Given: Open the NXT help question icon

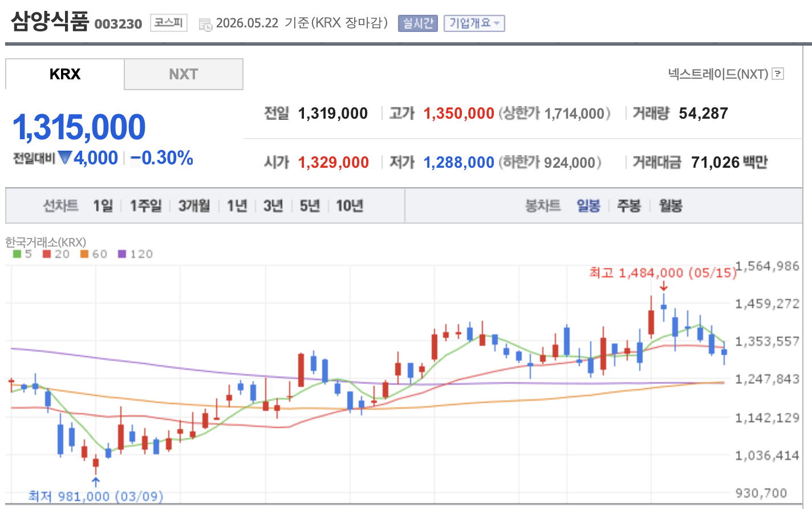Looking at the screenshot, I should click(778, 74).
